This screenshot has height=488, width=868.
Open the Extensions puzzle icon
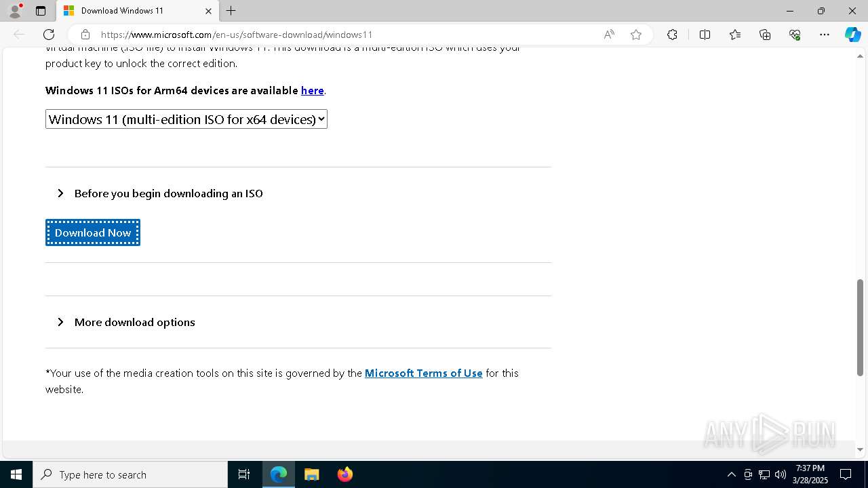(672, 35)
